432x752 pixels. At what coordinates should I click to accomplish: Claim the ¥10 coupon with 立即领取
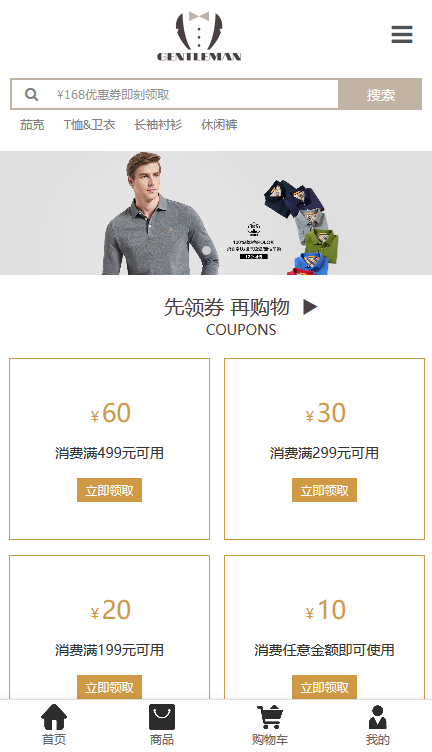coord(325,687)
